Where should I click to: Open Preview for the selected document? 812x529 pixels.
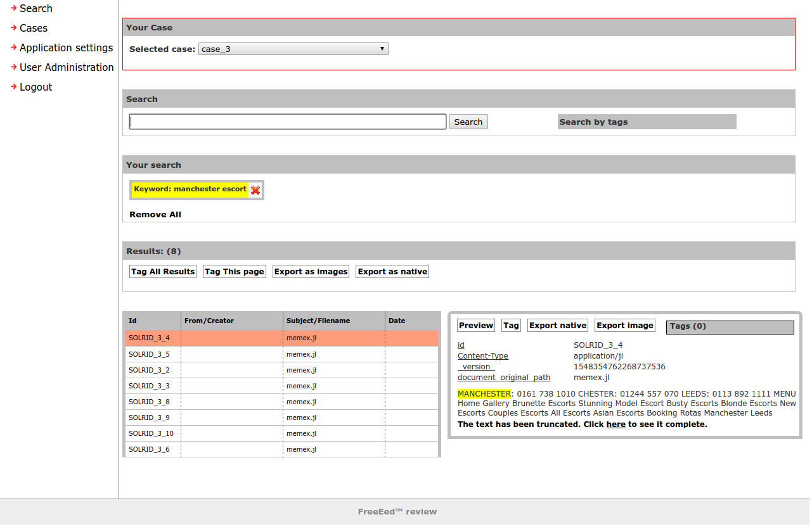tap(475, 325)
